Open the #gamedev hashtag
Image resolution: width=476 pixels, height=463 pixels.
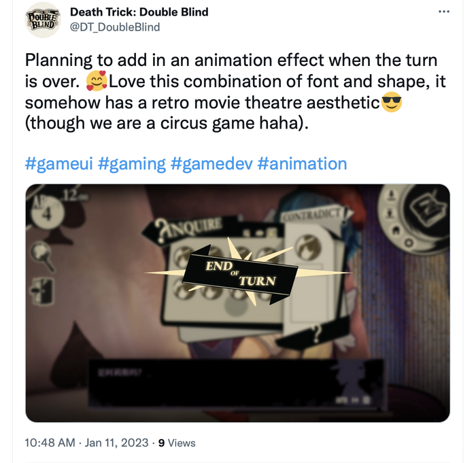[211, 164]
